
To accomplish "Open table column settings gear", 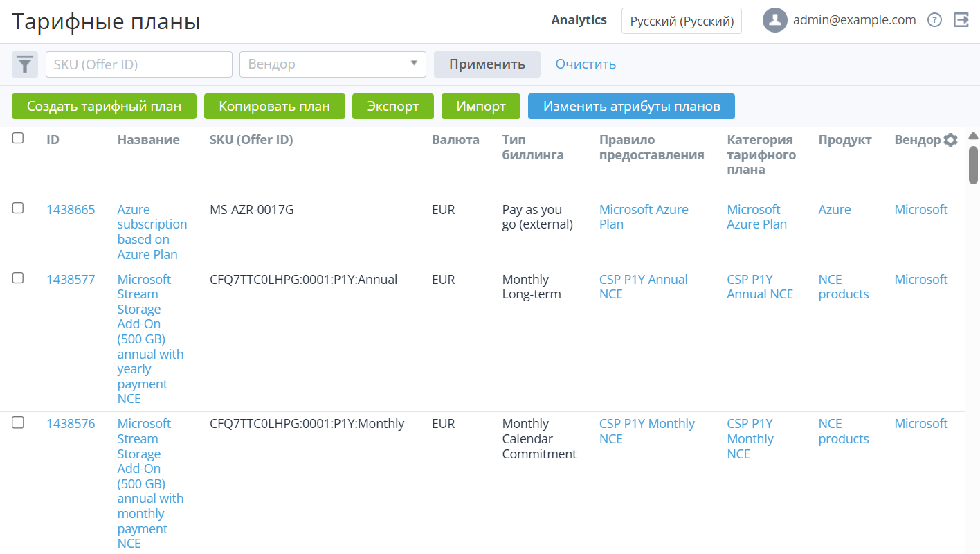I will tap(951, 140).
